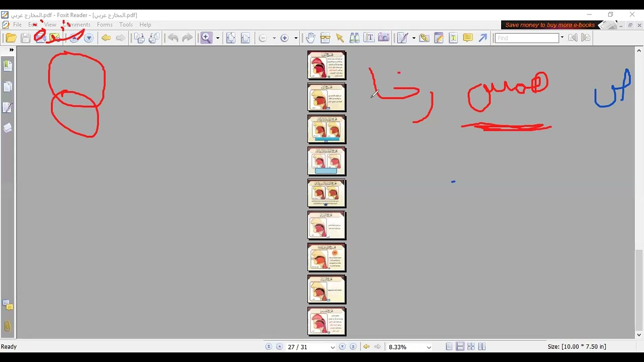The image size is (644, 362).
Task: Open the View menu
Action: click(50, 25)
